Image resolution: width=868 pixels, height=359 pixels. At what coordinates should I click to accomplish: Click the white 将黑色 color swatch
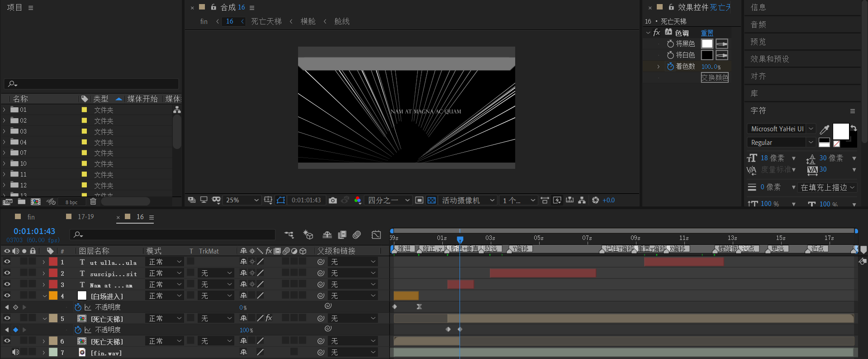707,44
